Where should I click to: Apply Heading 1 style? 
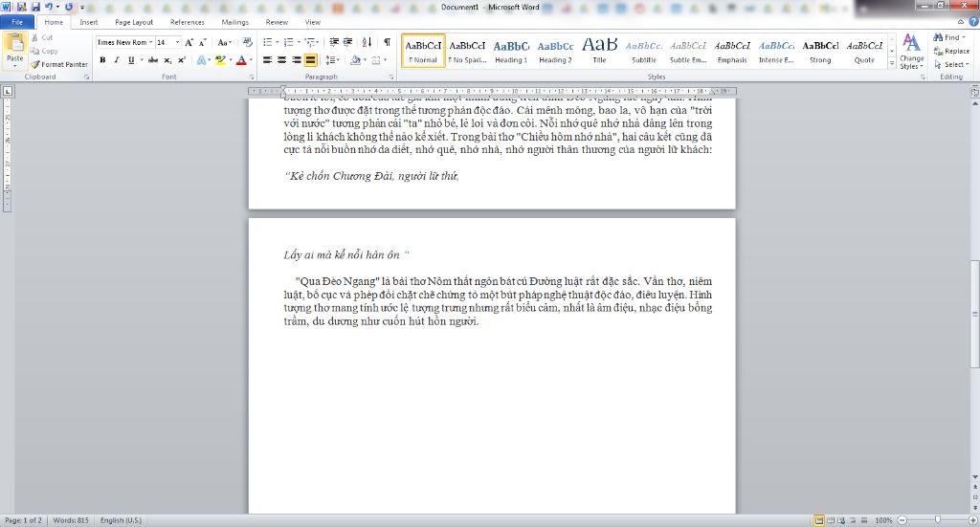coord(511,52)
